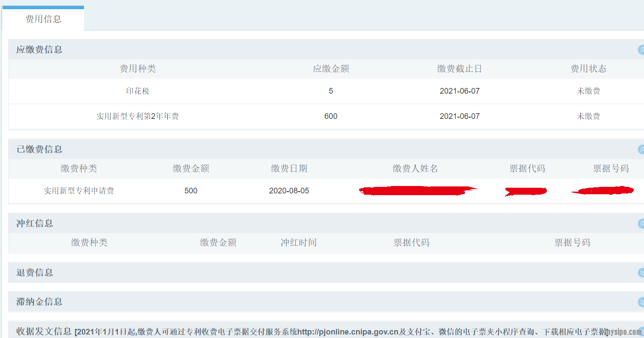Click the 实用新型专利申请费 paid entry
This screenshot has width=644, height=338.
coord(79,191)
